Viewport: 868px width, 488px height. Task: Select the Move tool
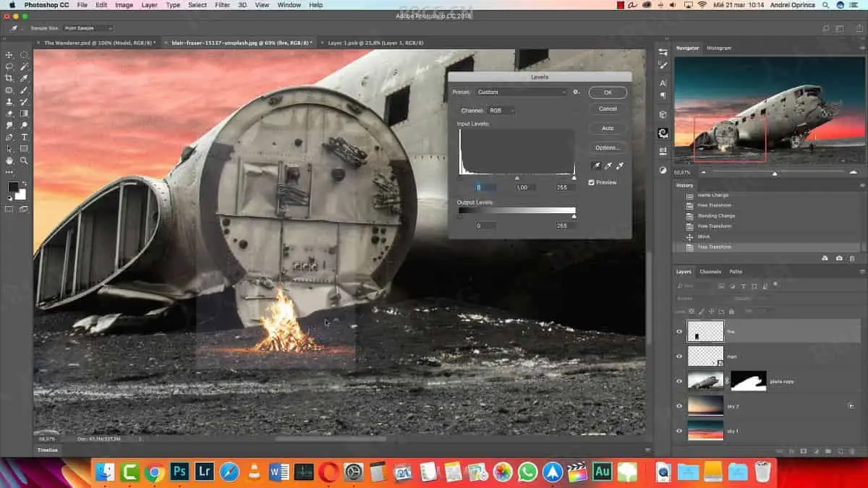click(x=9, y=55)
